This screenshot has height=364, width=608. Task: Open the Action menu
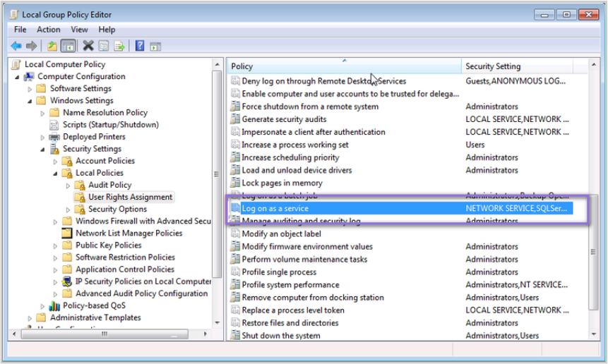coord(49,30)
